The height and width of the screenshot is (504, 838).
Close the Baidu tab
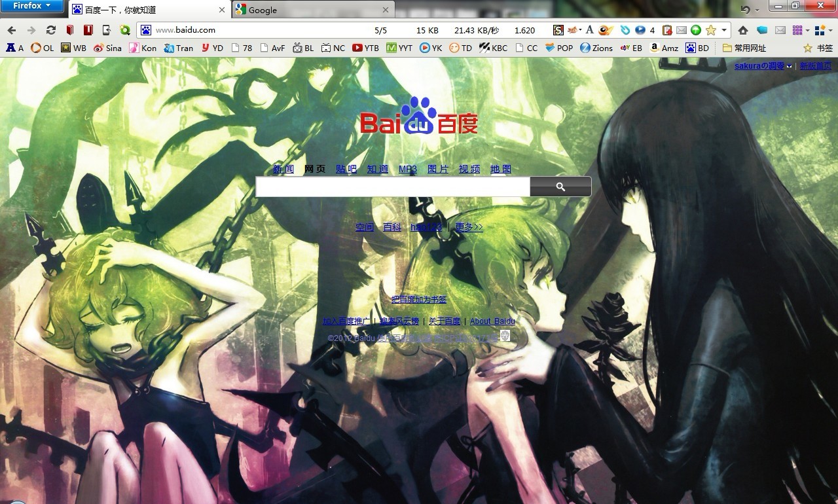pyautogui.click(x=222, y=10)
